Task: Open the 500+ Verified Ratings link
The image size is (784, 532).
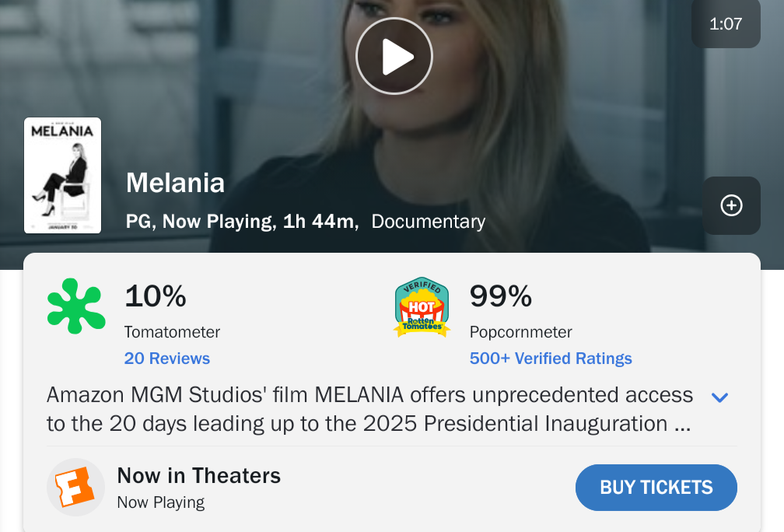Action: point(551,359)
